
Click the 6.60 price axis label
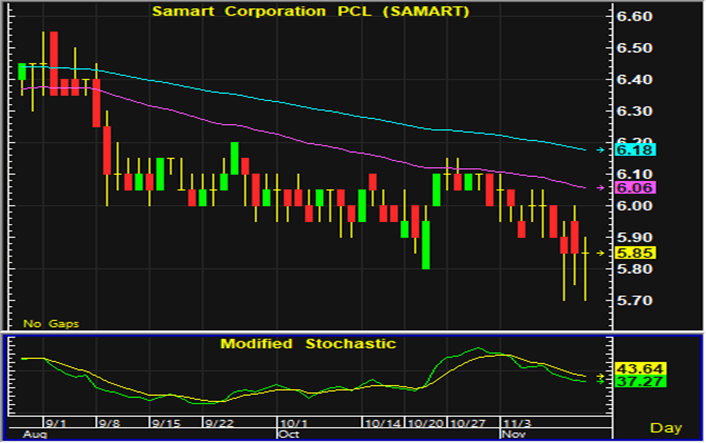[635, 17]
